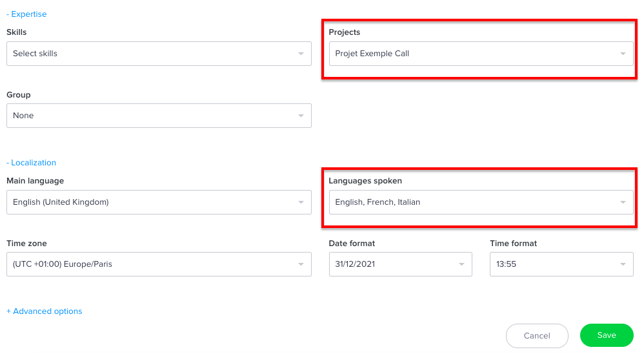Select the 31/12/2021 date format box
Viewport: 644px width, 354px height.
[x=394, y=264]
